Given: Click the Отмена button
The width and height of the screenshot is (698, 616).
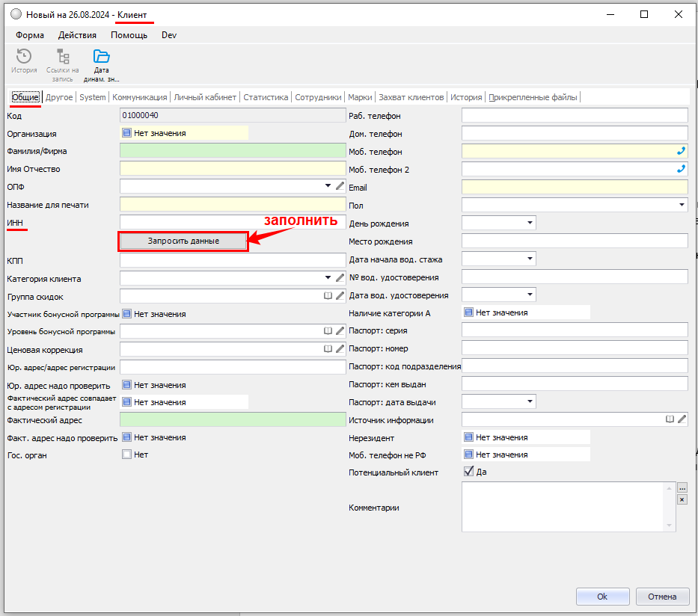Looking at the screenshot, I should [661, 597].
